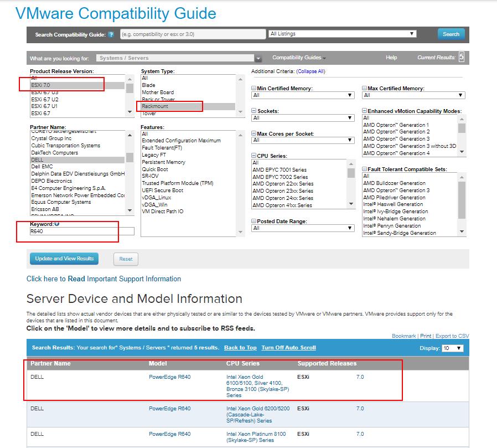Image resolution: width=497 pixels, height=448 pixels.
Task: Click the Keyword input field containing R640
Action: coord(82,231)
